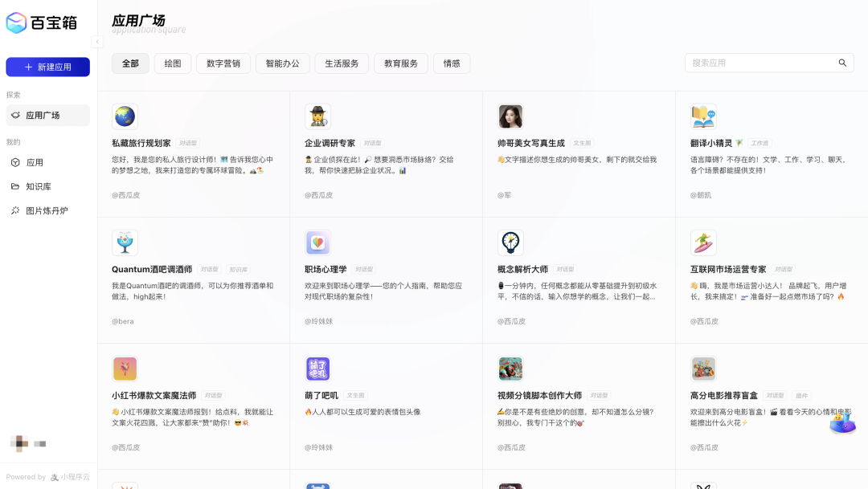Click the 知识库 tag on Quantum酒吧调酒师
The width and height of the screenshot is (868, 489).
pos(238,270)
